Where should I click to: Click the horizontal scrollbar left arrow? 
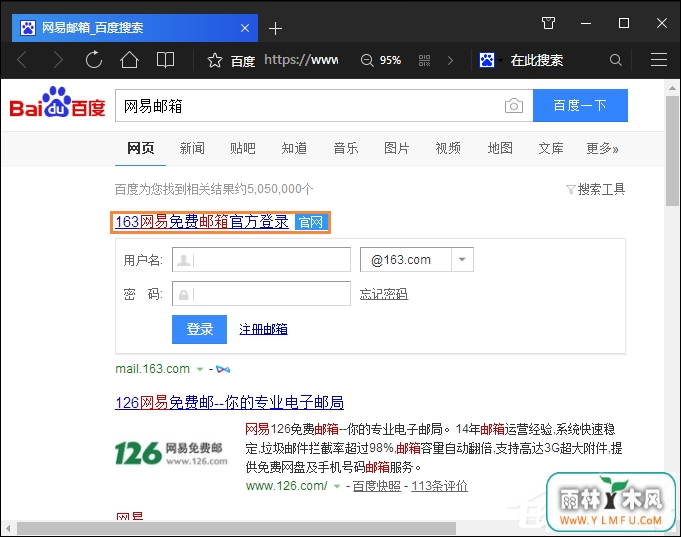[8, 528]
